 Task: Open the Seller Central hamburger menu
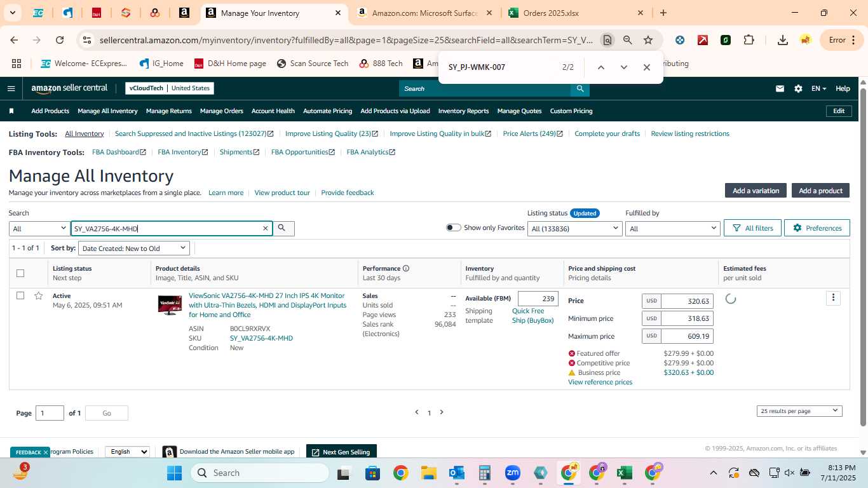(11, 88)
